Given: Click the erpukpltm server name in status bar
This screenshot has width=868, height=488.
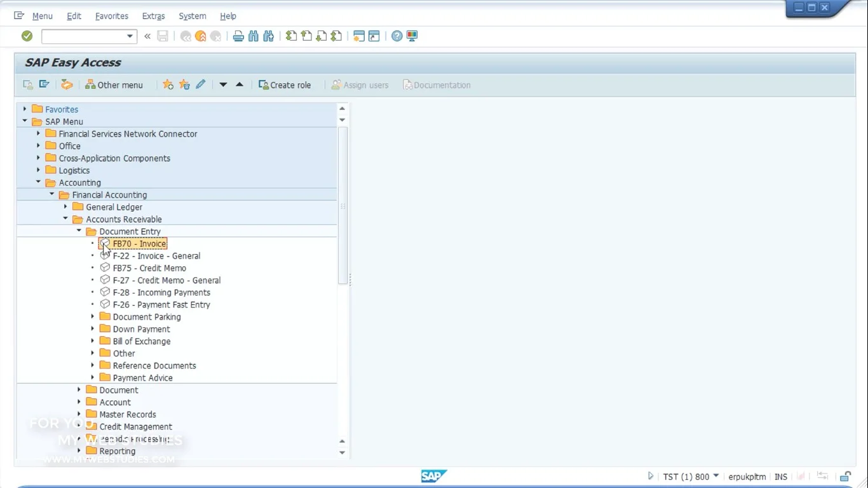Looking at the screenshot, I should coord(747,477).
